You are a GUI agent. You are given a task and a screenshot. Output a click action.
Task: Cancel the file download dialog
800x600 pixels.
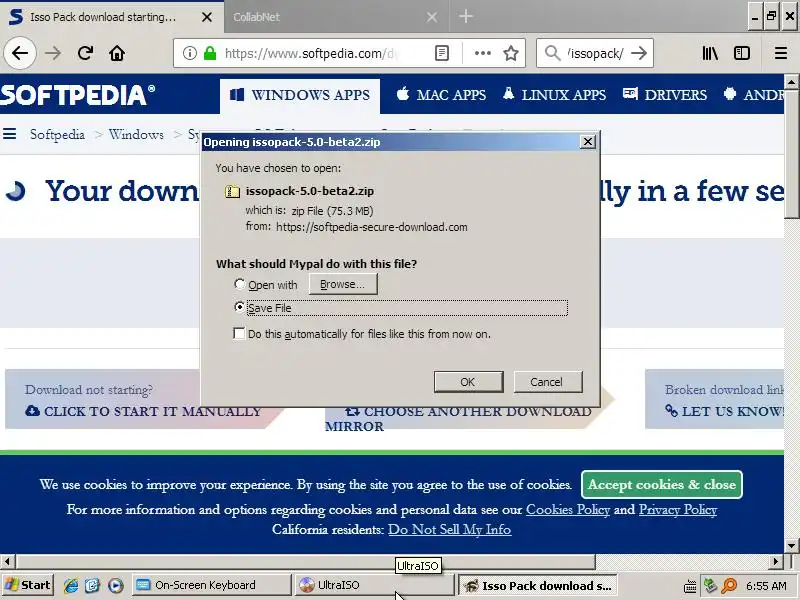pos(547,382)
